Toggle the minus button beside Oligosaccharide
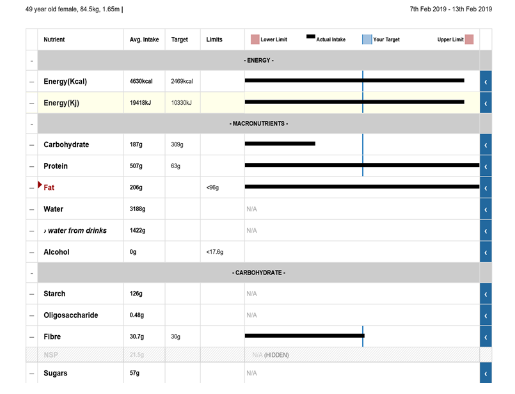515x394 pixels. tap(32, 315)
